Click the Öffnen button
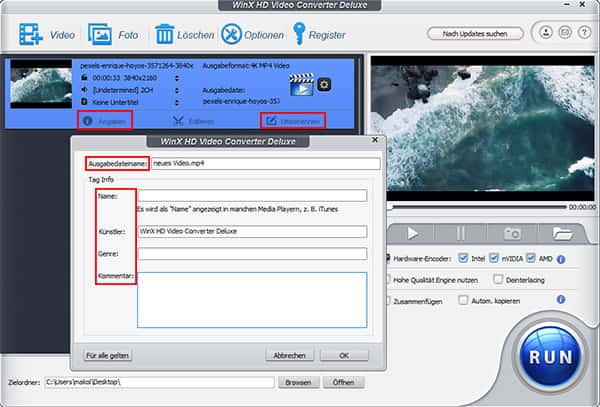This screenshot has width=600, height=407. (344, 382)
